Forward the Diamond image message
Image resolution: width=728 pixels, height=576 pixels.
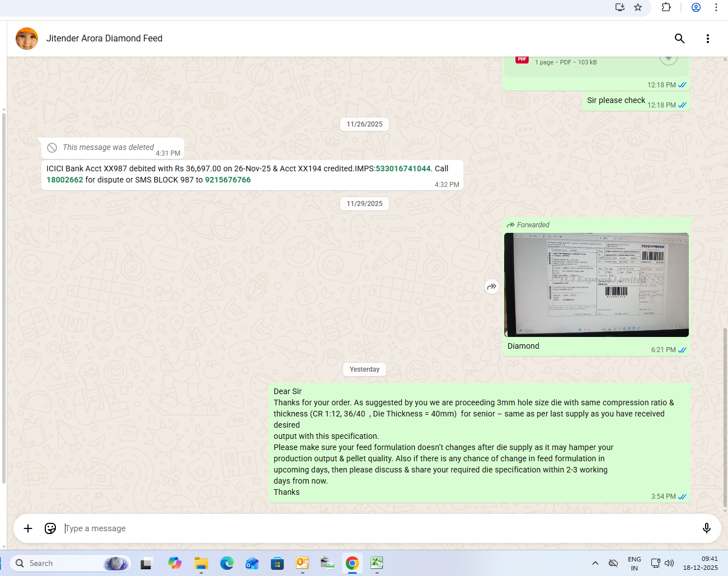[491, 287]
